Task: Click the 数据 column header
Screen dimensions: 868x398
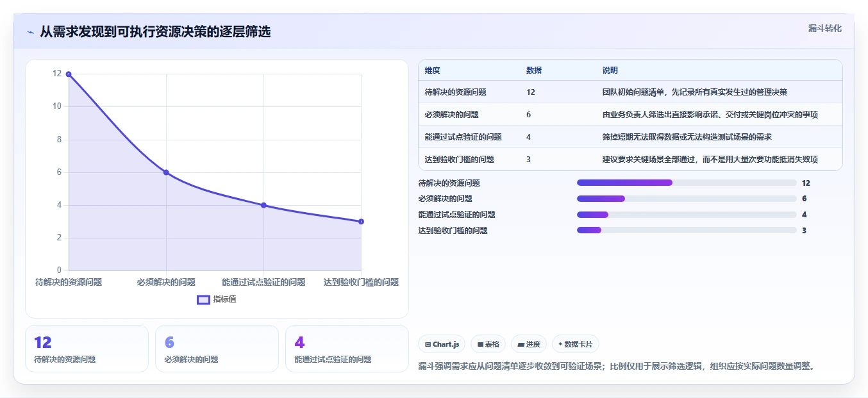Action: (534, 70)
